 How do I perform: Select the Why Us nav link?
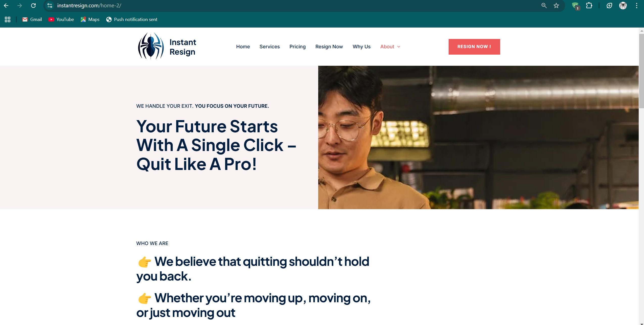tap(361, 47)
